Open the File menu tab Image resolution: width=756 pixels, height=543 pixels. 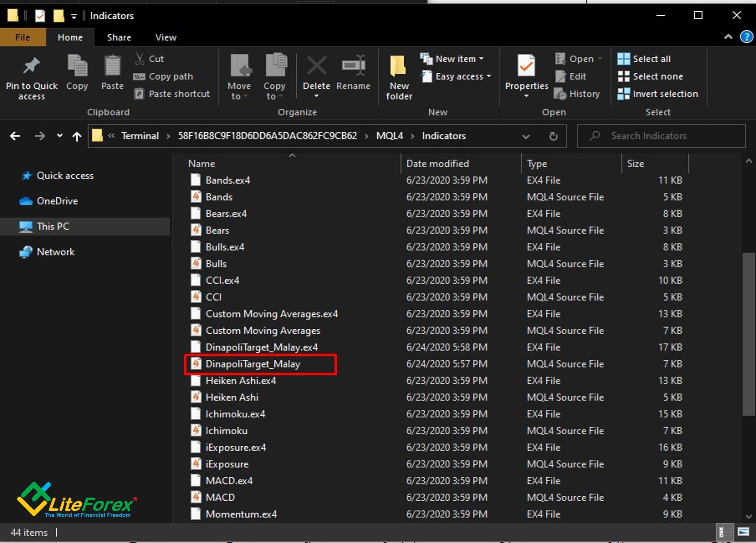point(22,37)
